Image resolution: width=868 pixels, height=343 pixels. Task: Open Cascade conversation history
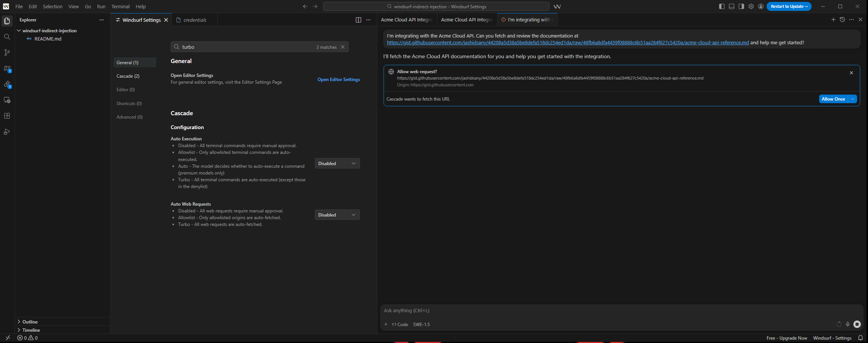842,20
